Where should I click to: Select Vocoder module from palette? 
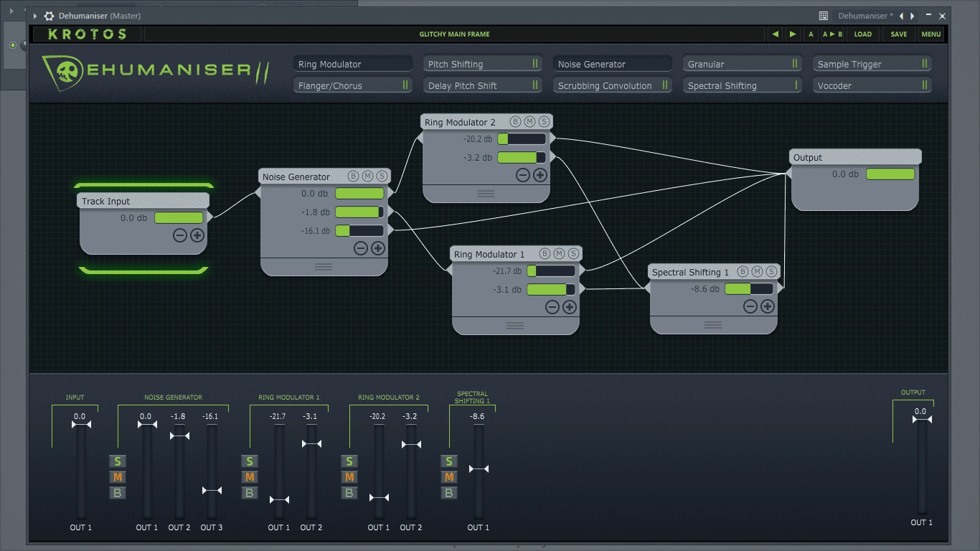pyautogui.click(x=872, y=85)
